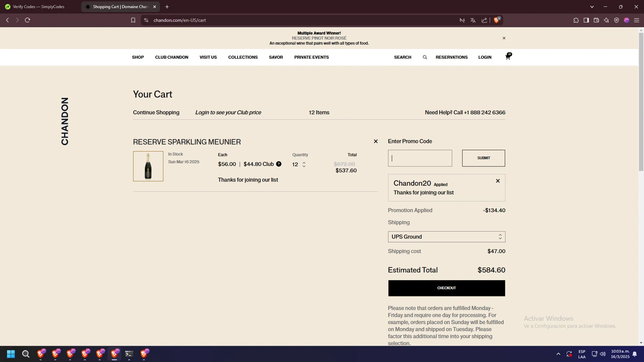Screen dimensions: 644x362
Task: Click the SEARCH text link
Action: [403, 57]
